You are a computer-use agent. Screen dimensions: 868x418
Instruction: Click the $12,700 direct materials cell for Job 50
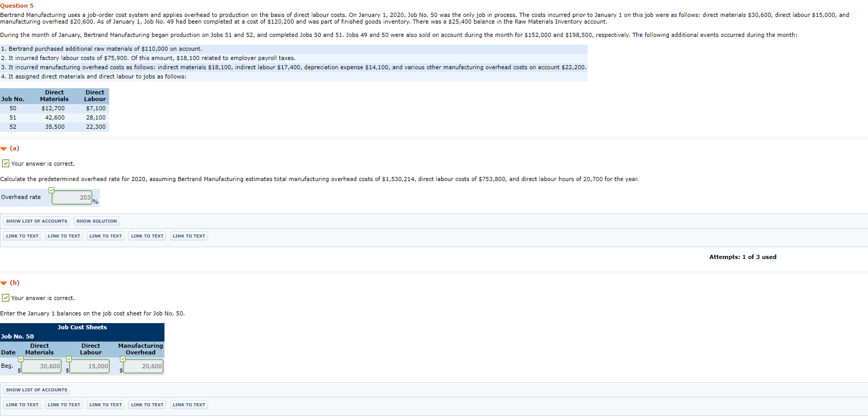pos(53,108)
